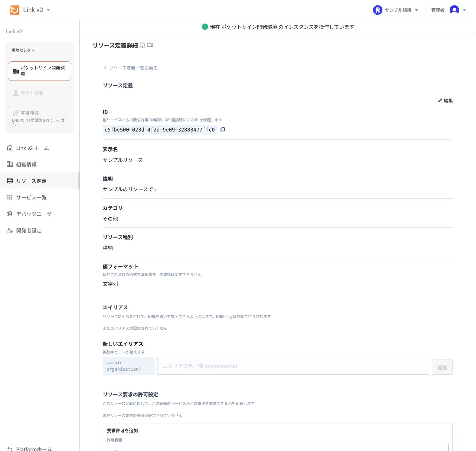Screen dimensions: 476x451
Task: Click the pencil icon next to 編集
Action: tap(440, 101)
